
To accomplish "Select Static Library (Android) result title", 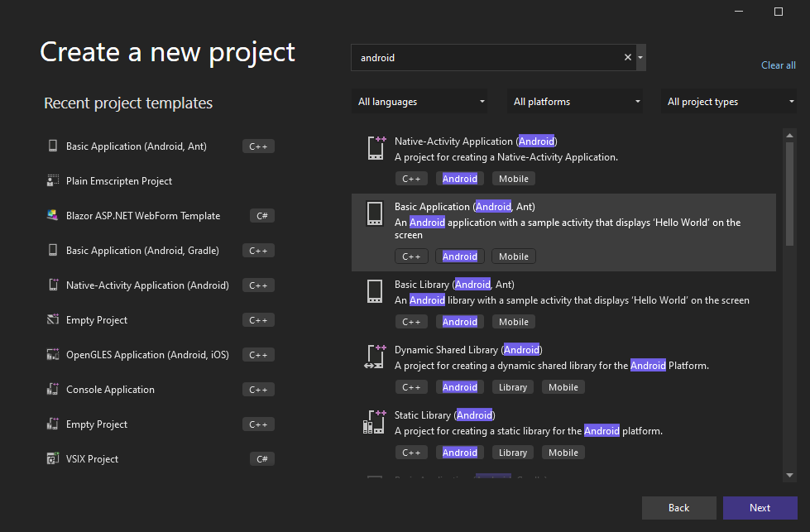I will click(x=445, y=415).
